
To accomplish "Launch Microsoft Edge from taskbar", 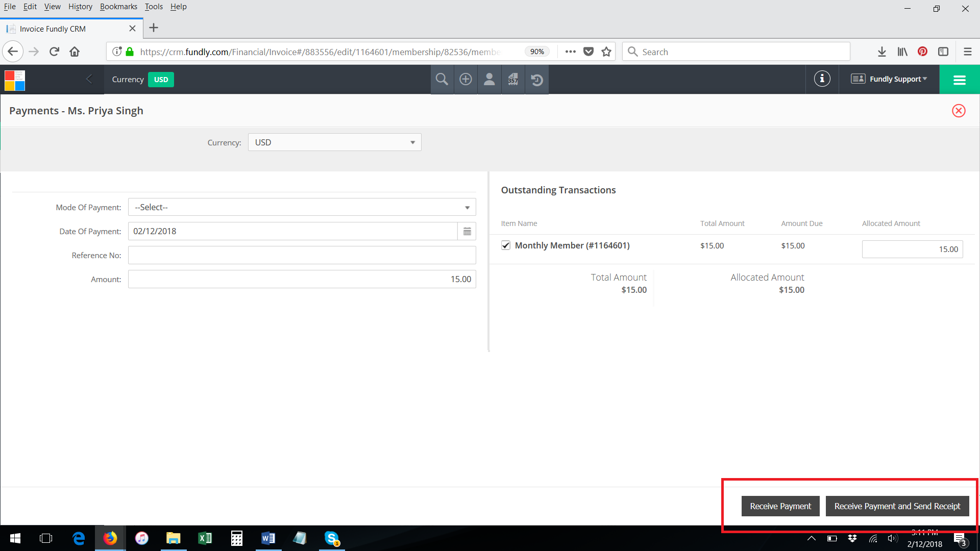I will (x=79, y=538).
